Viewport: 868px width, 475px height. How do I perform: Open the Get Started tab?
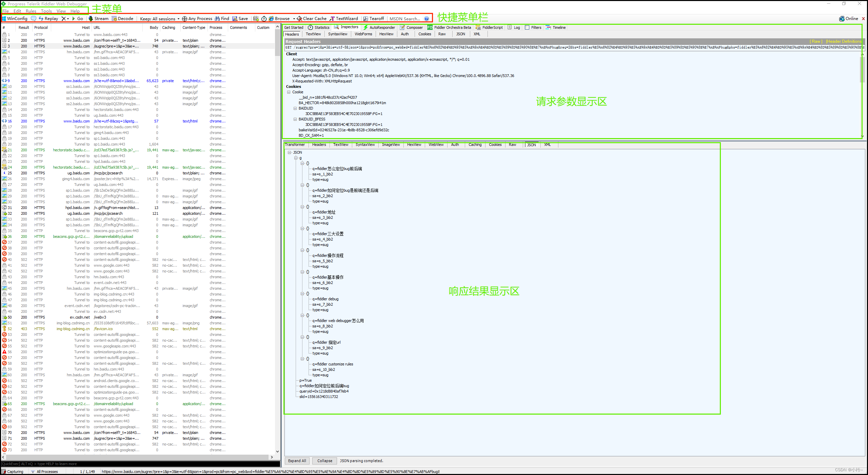pyautogui.click(x=294, y=27)
